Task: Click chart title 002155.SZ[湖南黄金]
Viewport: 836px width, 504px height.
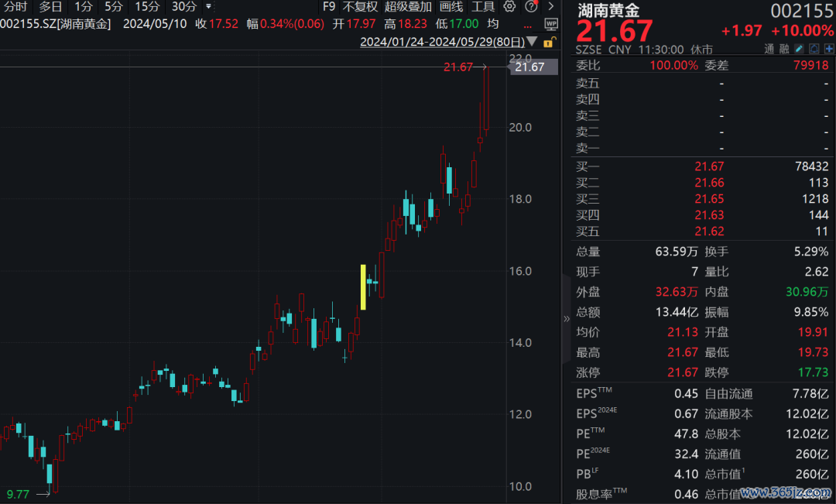Action: pyautogui.click(x=56, y=24)
